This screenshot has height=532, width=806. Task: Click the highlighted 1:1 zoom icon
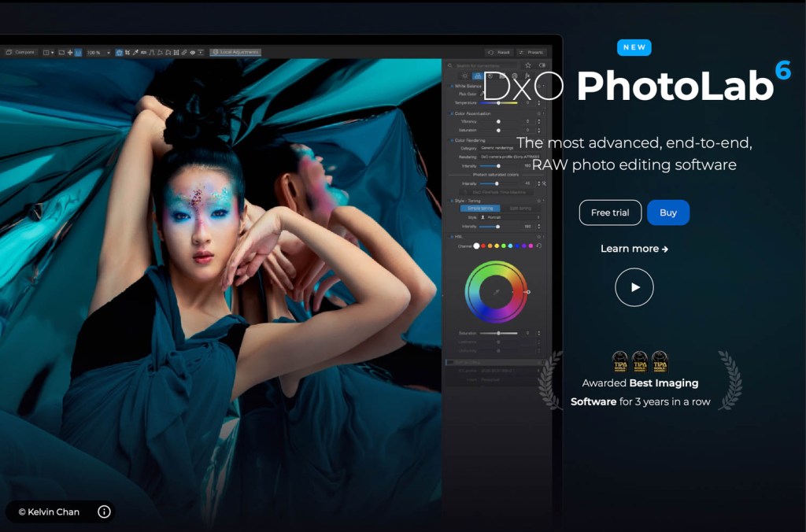(x=78, y=53)
